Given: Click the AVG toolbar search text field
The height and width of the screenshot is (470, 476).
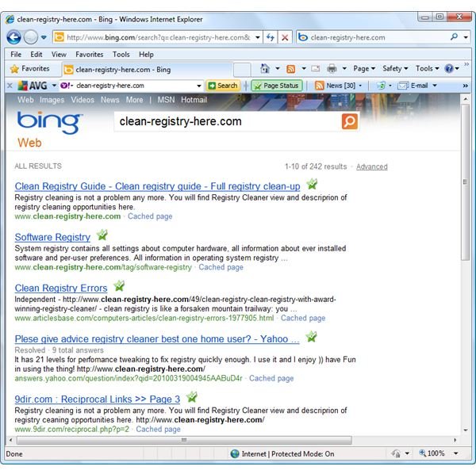Looking at the screenshot, I should [x=135, y=86].
